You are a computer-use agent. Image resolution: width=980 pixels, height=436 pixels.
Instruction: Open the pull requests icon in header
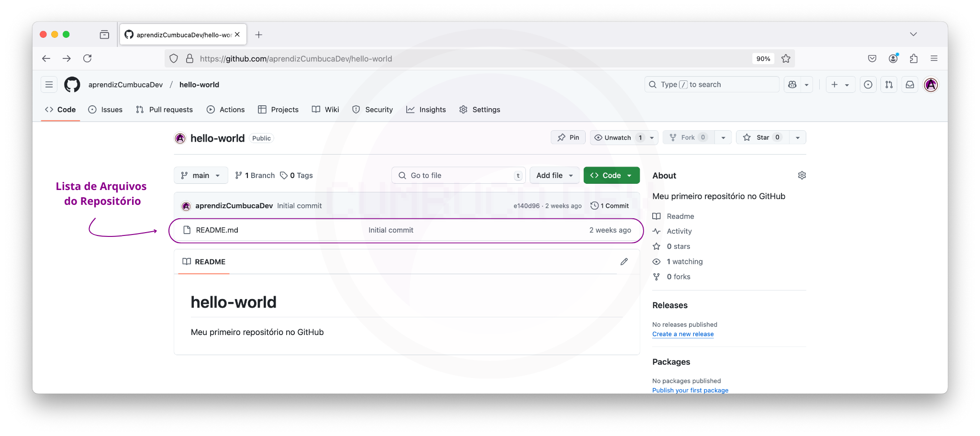point(889,84)
